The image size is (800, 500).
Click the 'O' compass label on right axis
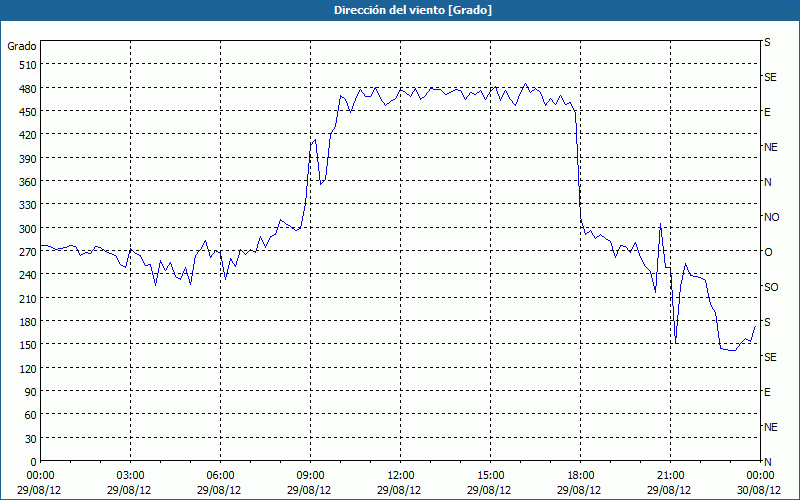(768, 252)
